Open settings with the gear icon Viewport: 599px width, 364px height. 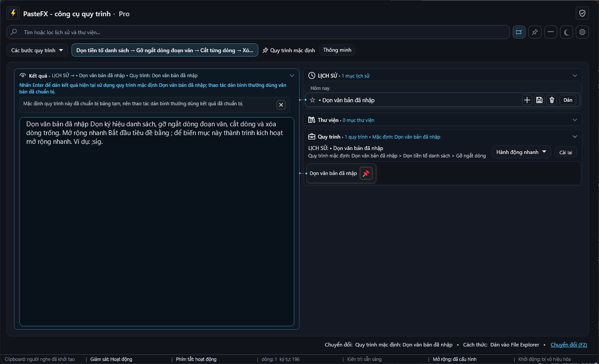[582, 32]
